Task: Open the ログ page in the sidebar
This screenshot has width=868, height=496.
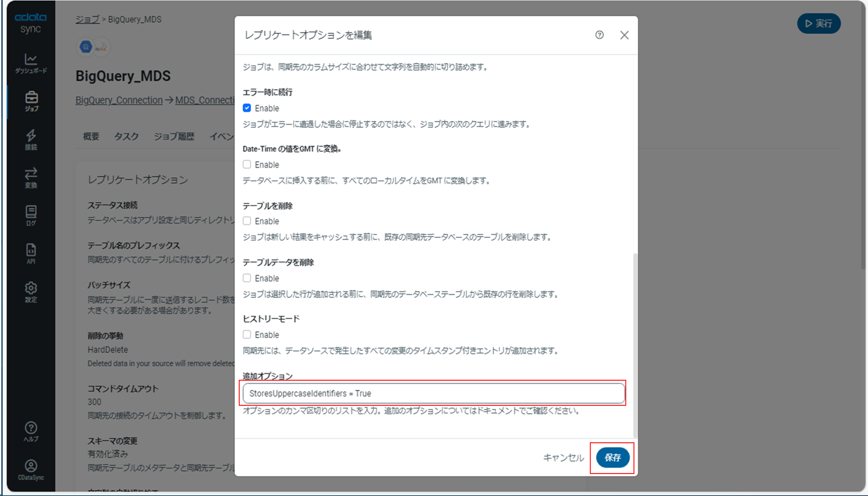Action: pyautogui.click(x=31, y=216)
